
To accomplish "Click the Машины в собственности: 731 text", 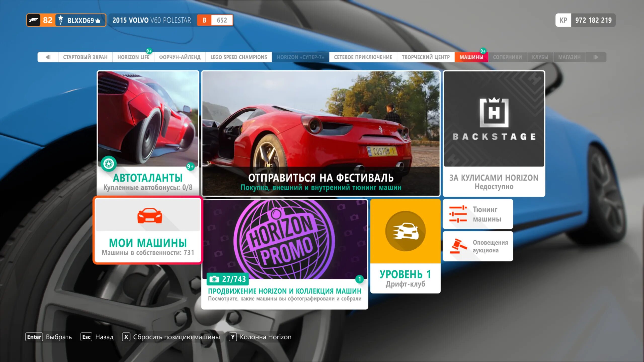I will pyautogui.click(x=148, y=252).
